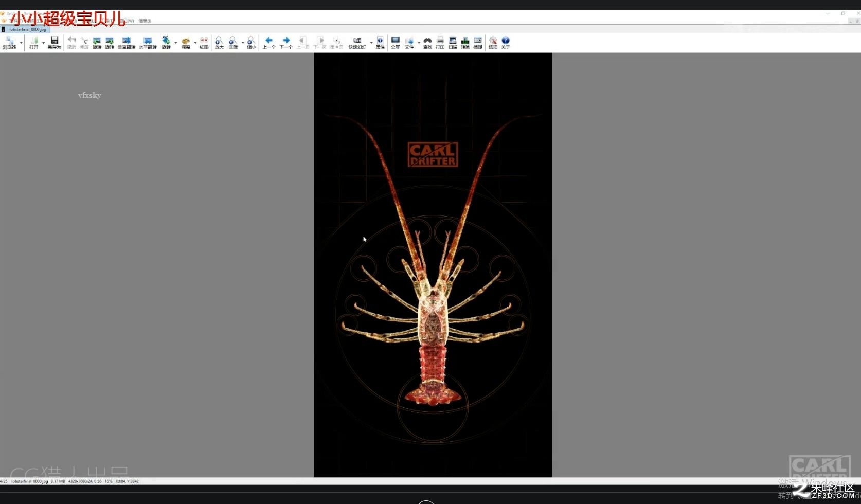The width and height of the screenshot is (861, 504).
Task: Click the Open (打开) file icon
Action: (34, 43)
